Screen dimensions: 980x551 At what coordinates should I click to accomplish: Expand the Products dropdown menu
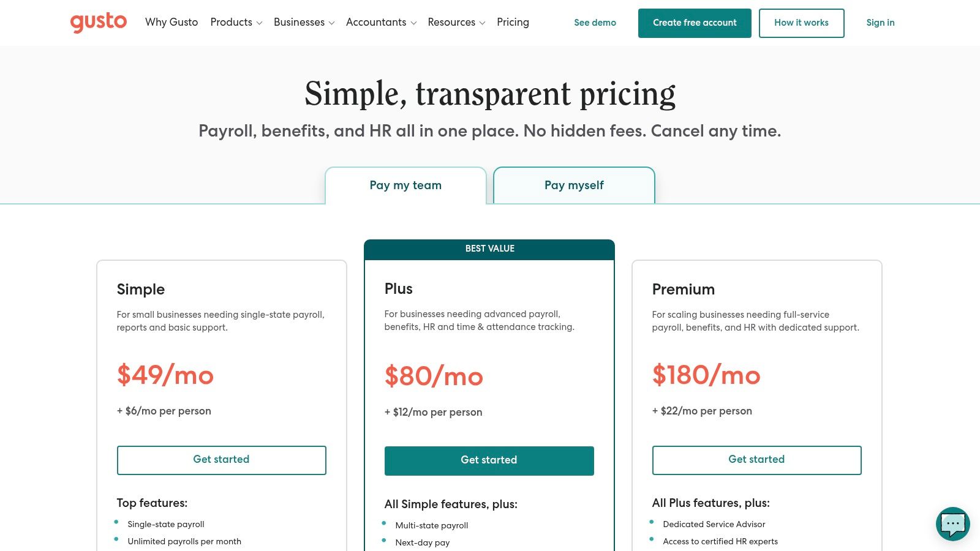click(236, 22)
